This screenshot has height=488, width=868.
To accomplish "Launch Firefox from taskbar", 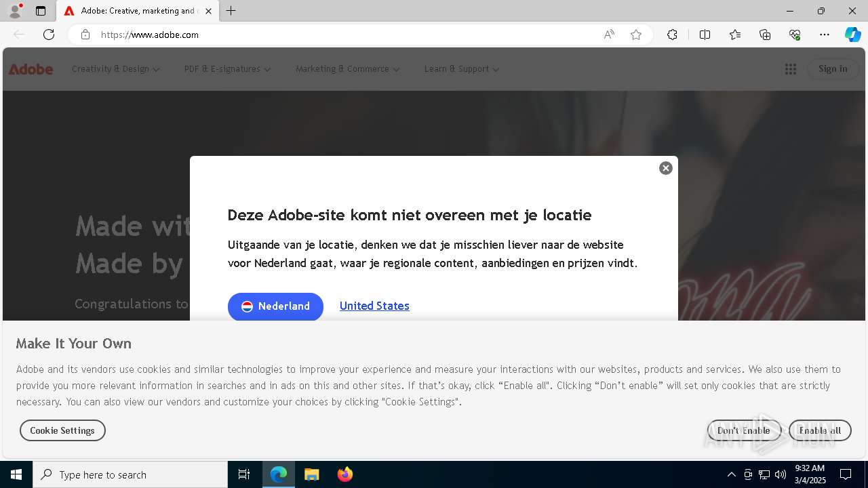I will click(344, 474).
